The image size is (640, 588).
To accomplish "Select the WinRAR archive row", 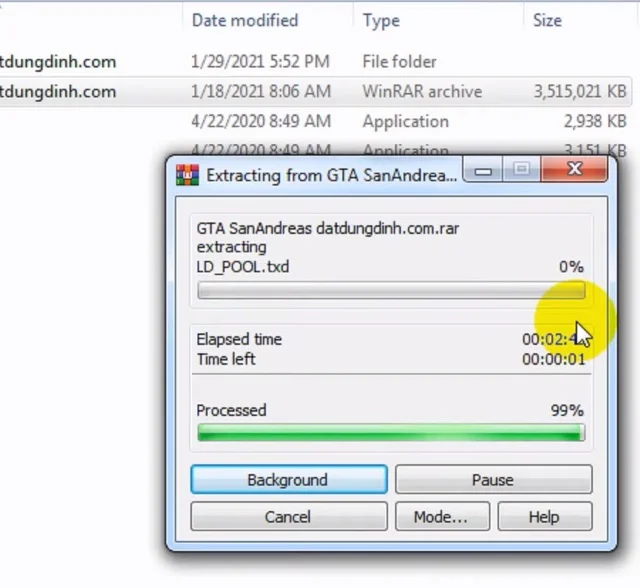I will pyautogui.click(x=314, y=91).
